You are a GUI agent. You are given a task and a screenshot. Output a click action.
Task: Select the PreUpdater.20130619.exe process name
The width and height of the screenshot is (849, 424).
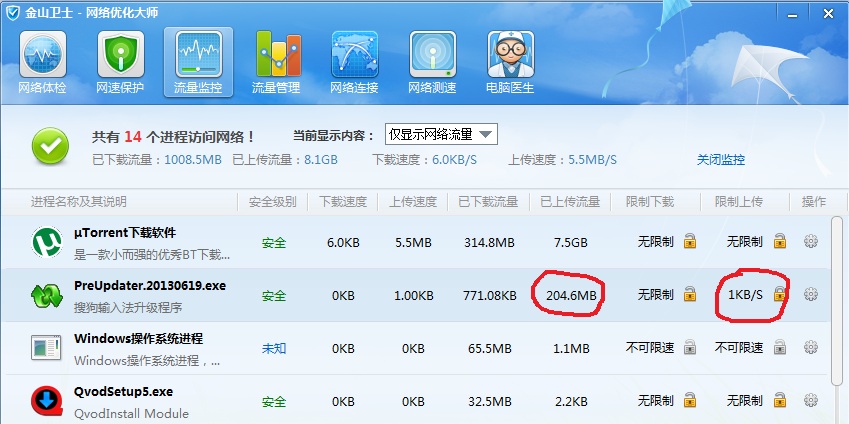(150, 285)
